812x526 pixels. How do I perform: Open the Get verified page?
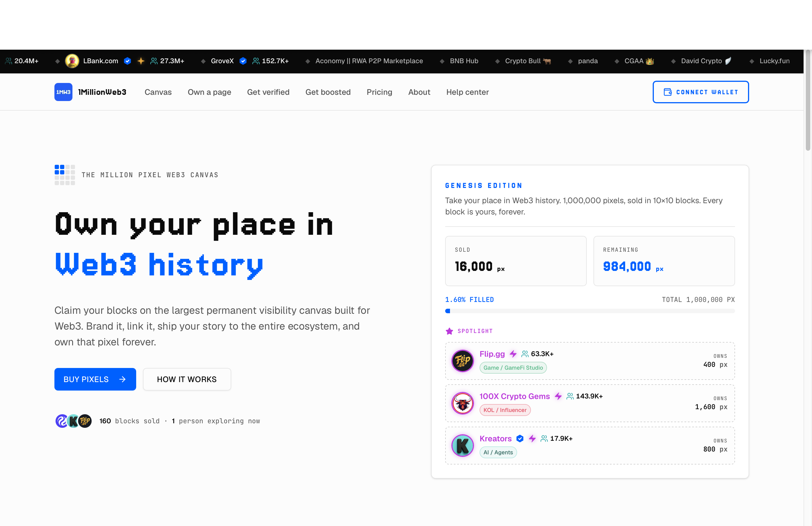tap(268, 92)
